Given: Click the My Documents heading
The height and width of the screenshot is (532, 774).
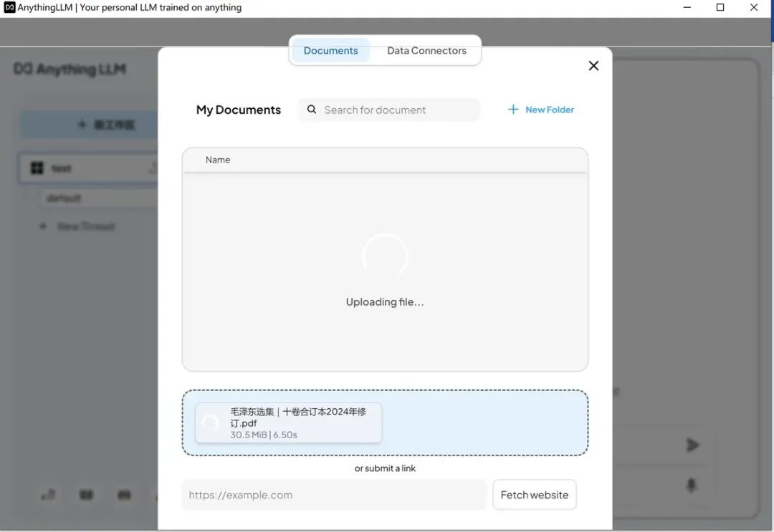Looking at the screenshot, I should [239, 110].
